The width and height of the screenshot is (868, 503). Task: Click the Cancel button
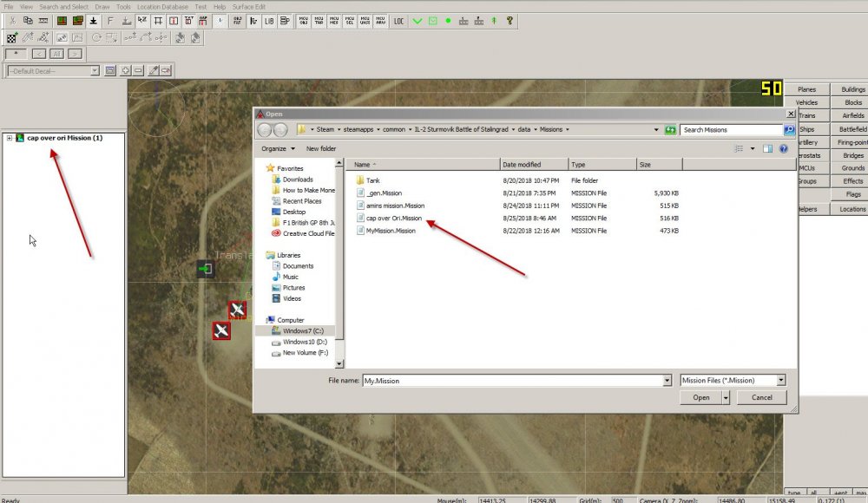click(x=761, y=397)
